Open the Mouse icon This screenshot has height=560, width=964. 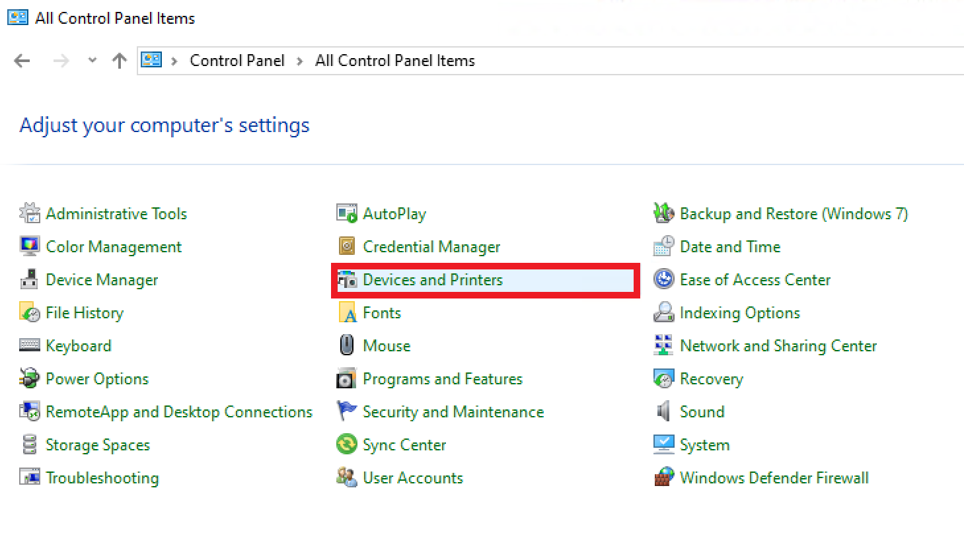pos(347,345)
